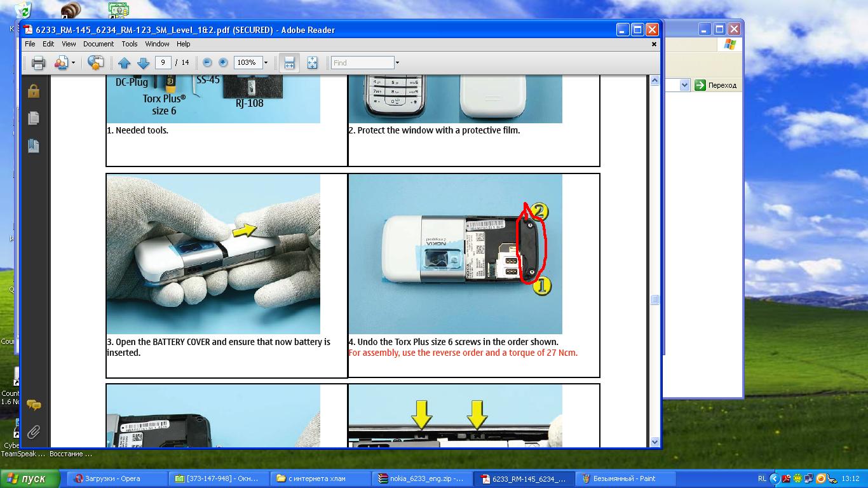
Task: Print the PDF with the printer icon
Action: pos(39,62)
